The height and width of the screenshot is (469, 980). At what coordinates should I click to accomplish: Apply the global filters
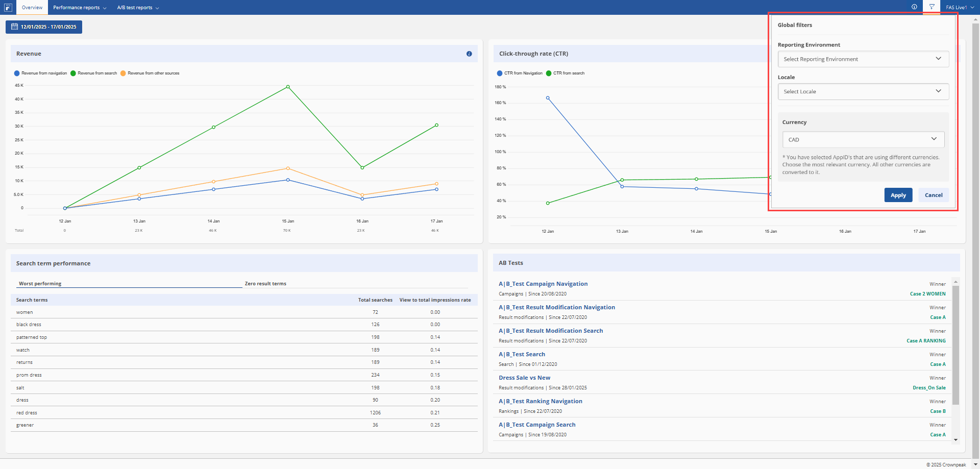(898, 195)
